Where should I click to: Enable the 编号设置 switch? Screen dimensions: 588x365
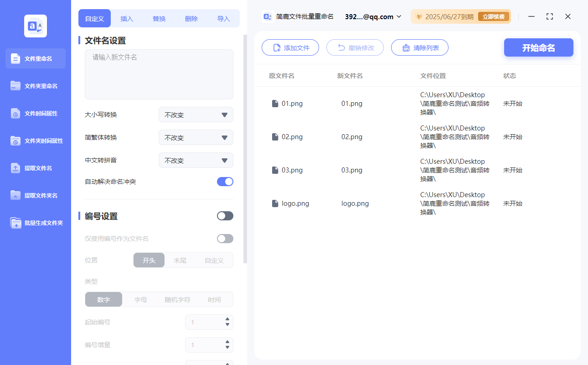tap(225, 215)
